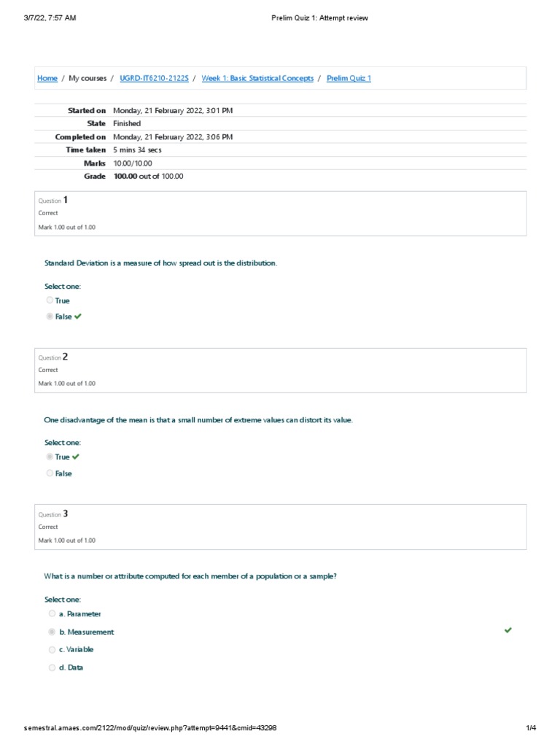Select False for the mean disadvantage question

(x=50, y=473)
